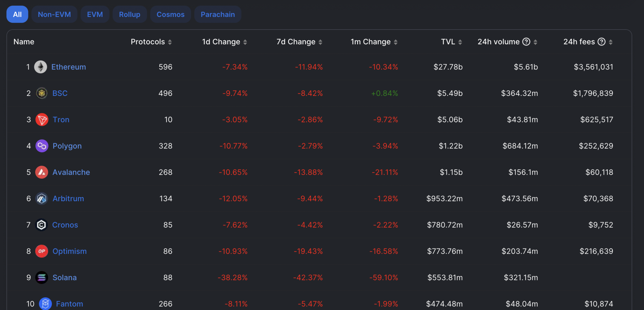Click Optimism 24h fees $216,639
Screen dimensions: 644x310
click(597, 251)
